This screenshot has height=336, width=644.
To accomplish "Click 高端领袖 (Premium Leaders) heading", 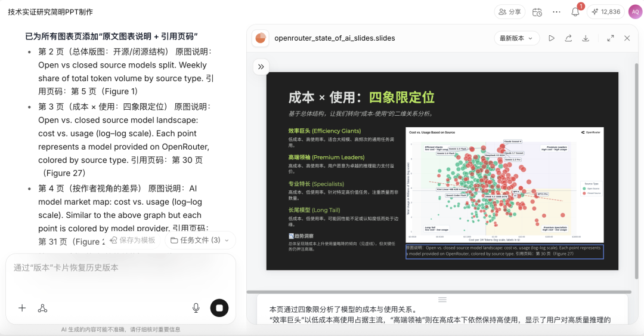I will click(x=326, y=157).
